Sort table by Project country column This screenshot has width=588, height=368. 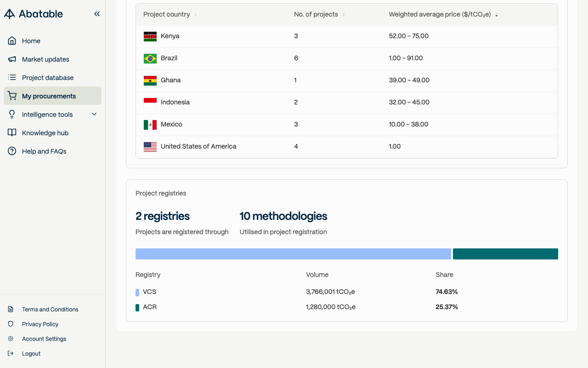click(196, 15)
